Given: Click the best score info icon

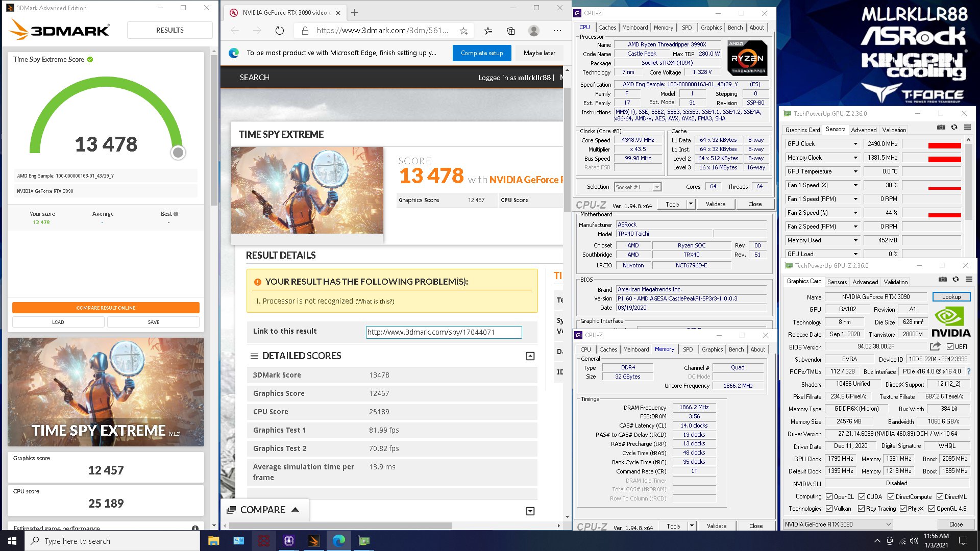Looking at the screenshot, I should (176, 214).
